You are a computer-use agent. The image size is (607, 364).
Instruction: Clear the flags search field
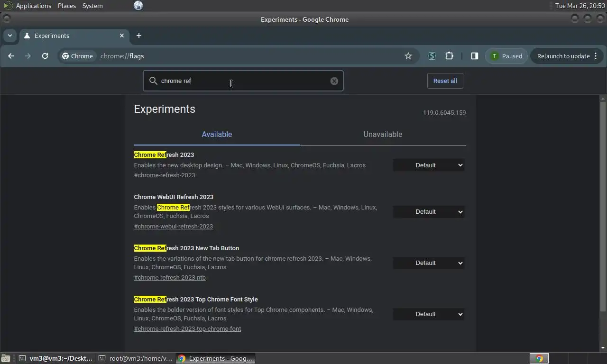[334, 81]
